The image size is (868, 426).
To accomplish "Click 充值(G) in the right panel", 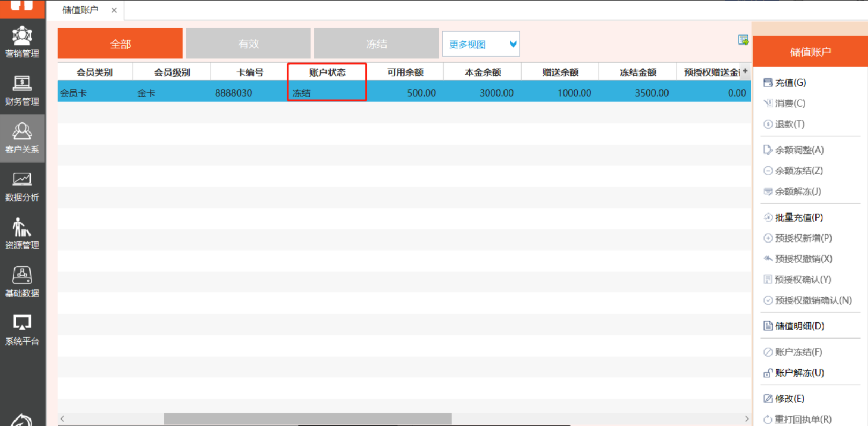I will [x=790, y=83].
